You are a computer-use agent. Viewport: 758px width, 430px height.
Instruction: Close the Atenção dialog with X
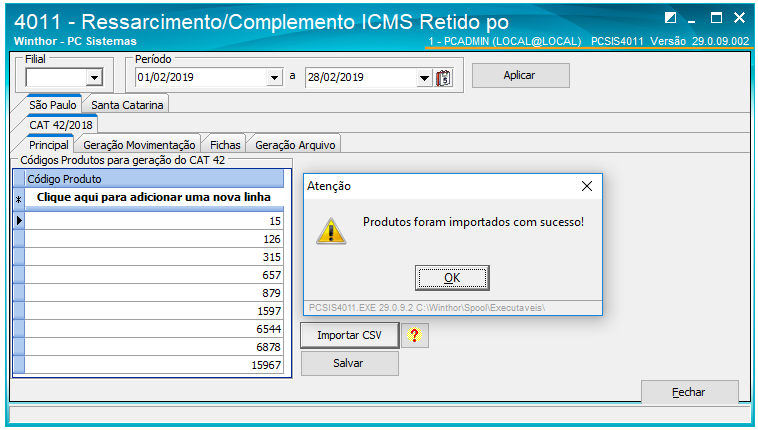(x=587, y=186)
